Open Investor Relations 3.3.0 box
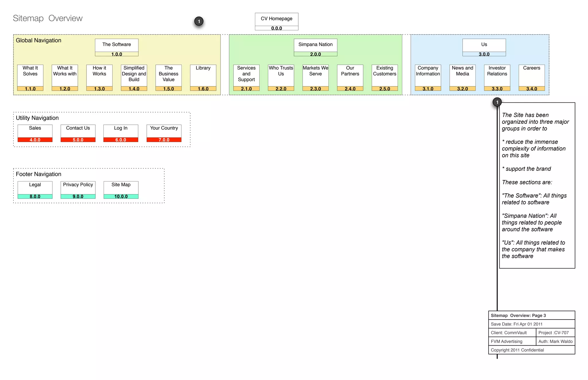The width and height of the screenshot is (588, 380). click(497, 78)
